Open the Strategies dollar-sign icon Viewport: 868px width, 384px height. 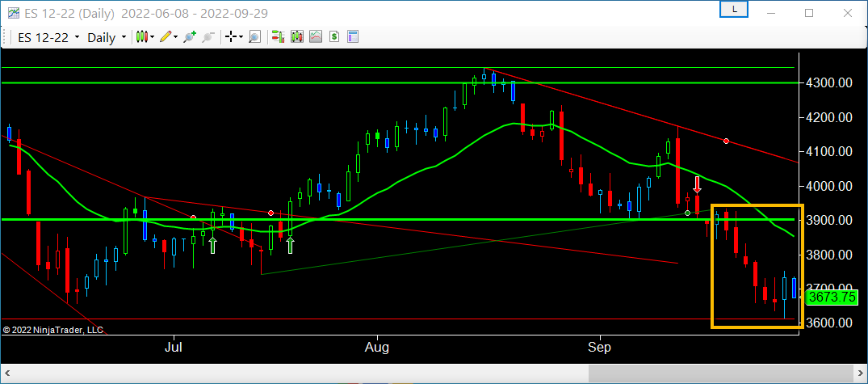pyautogui.click(x=333, y=37)
